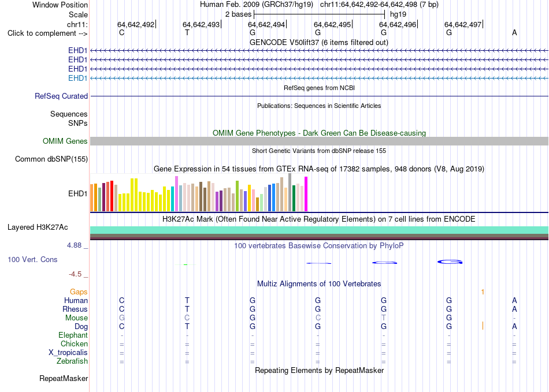The image size is (549, 392).
Task: Click the violet GTEx expression bar
Action: pyautogui.click(x=176, y=194)
